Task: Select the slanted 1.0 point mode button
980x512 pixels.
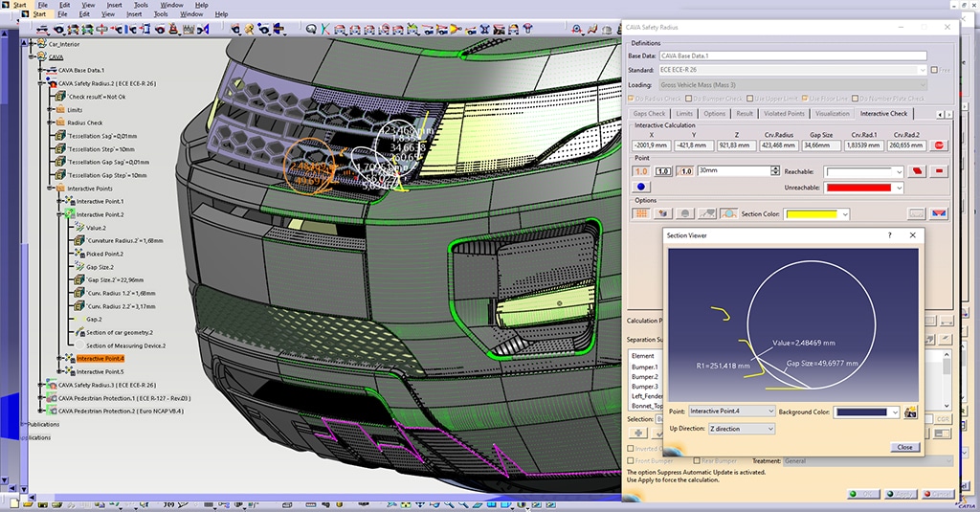Action: click(x=685, y=171)
